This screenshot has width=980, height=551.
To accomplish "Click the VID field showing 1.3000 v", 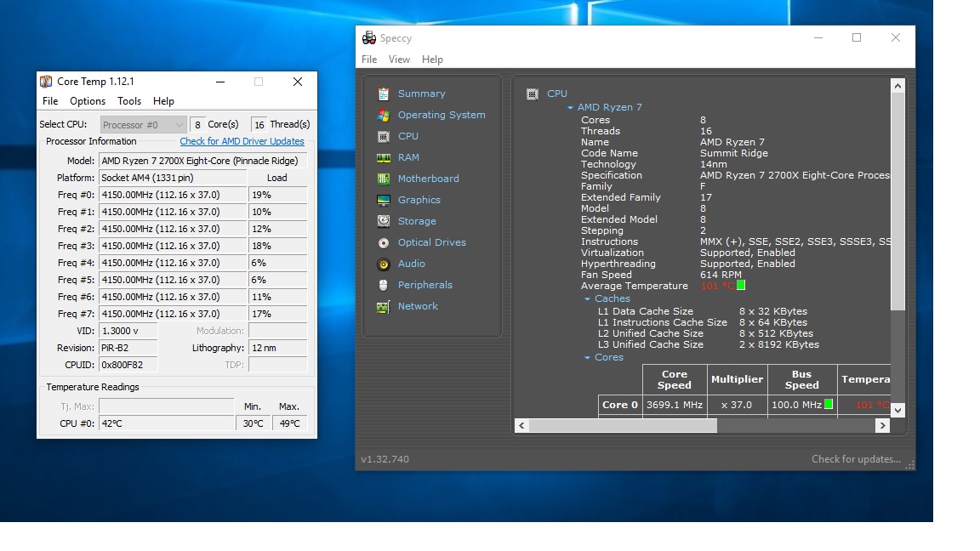I will pyautogui.click(x=128, y=331).
